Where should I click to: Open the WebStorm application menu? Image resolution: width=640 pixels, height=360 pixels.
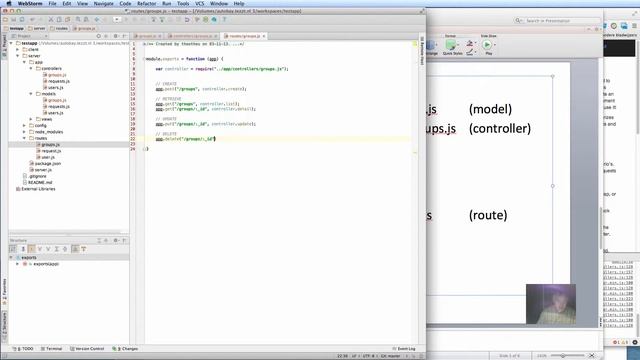30,3
